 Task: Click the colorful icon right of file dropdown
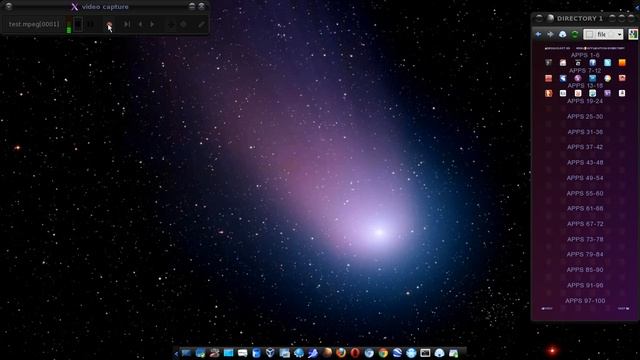coord(633,34)
